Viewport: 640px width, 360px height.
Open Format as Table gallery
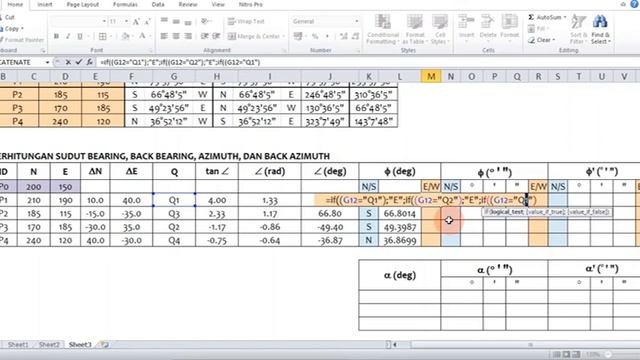[x=415, y=29]
